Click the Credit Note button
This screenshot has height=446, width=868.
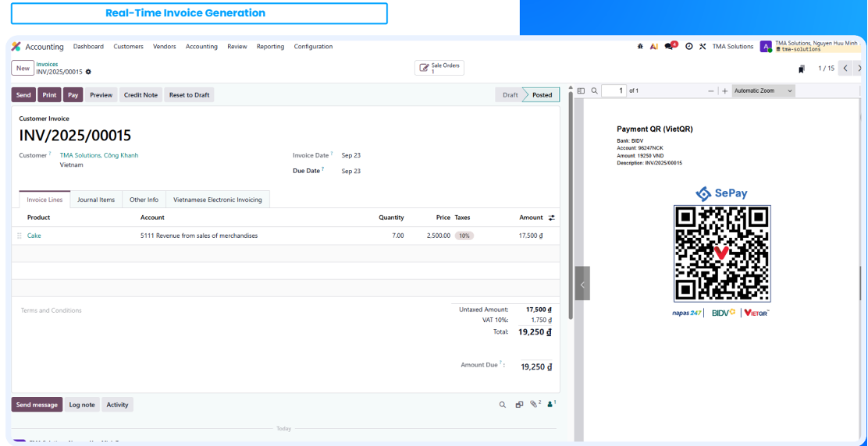(141, 95)
